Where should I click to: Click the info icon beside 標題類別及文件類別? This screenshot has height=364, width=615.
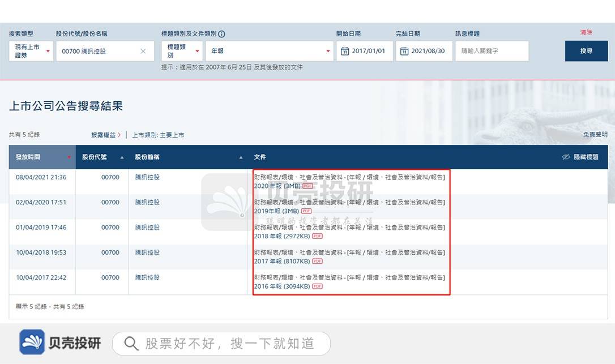221,34
